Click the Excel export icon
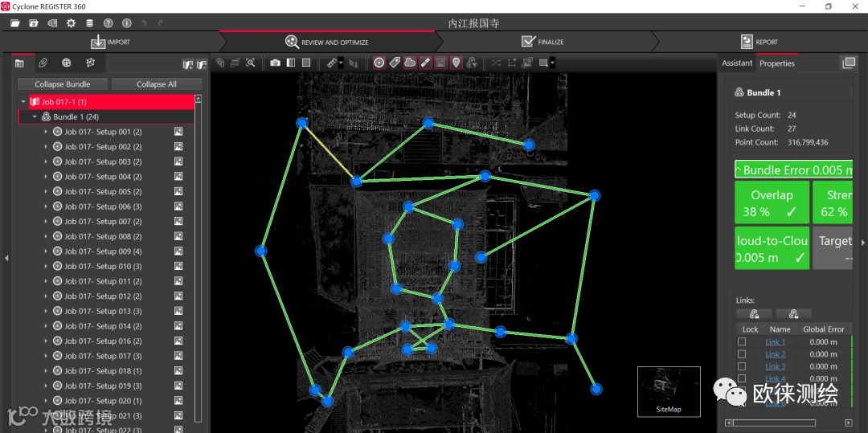The width and height of the screenshot is (868, 433). point(34,23)
